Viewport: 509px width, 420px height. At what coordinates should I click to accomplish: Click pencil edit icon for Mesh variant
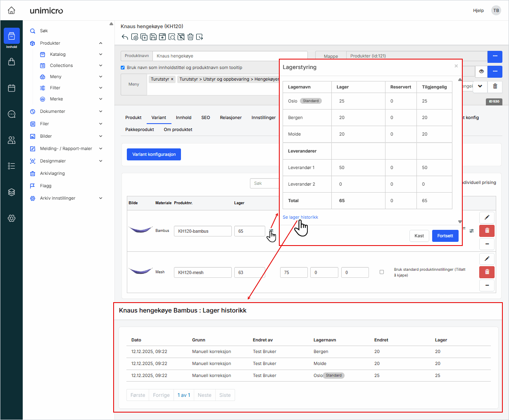487,259
